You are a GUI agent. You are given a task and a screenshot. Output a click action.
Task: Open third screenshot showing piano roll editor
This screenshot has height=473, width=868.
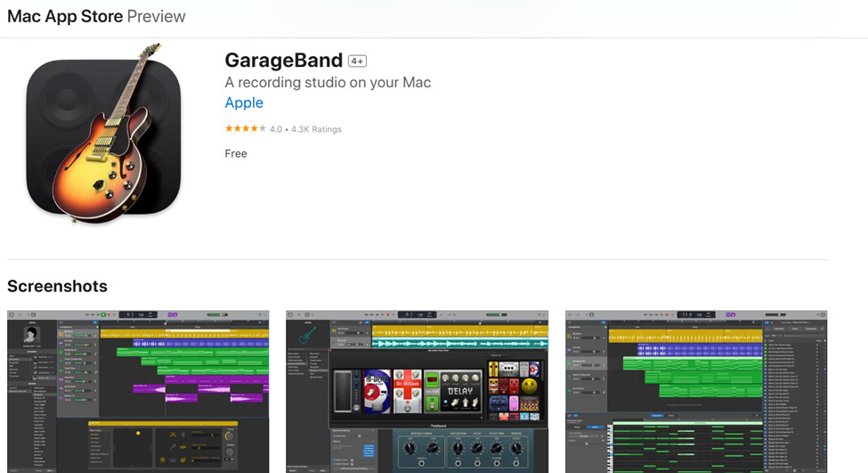point(696,392)
